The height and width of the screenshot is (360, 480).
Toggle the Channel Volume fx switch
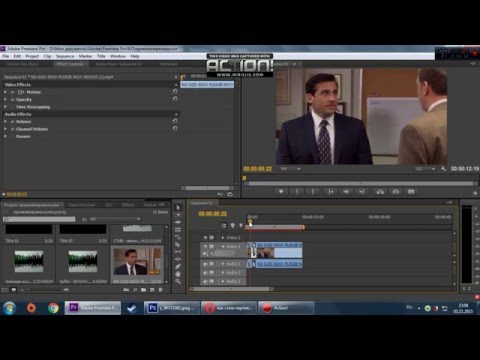coord(13,129)
